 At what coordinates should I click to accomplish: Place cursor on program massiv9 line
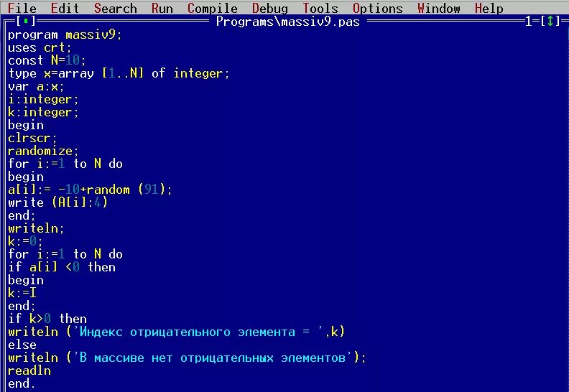tap(65, 34)
